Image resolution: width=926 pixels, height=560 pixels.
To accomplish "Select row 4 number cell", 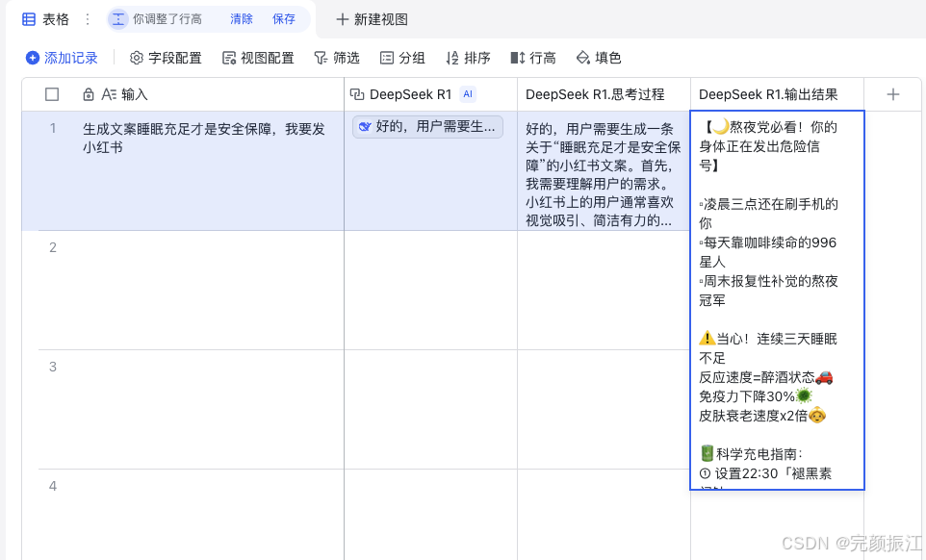I will click(x=53, y=486).
